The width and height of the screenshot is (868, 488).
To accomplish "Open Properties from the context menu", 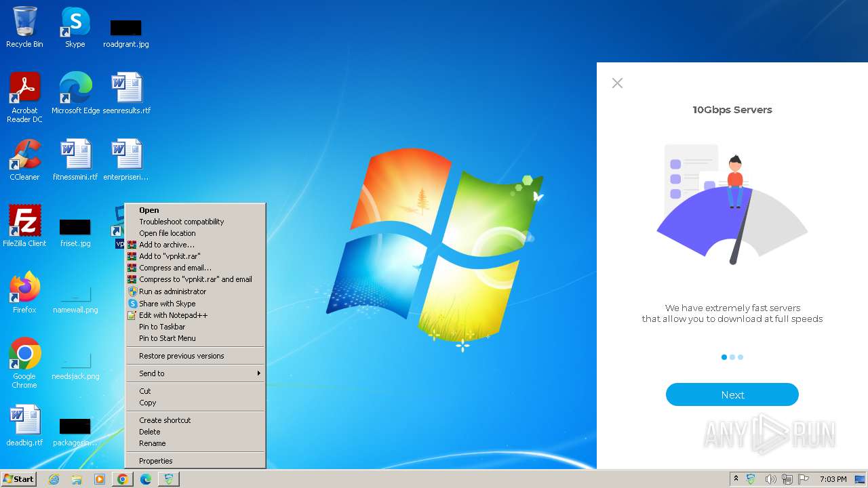I will click(195, 461).
